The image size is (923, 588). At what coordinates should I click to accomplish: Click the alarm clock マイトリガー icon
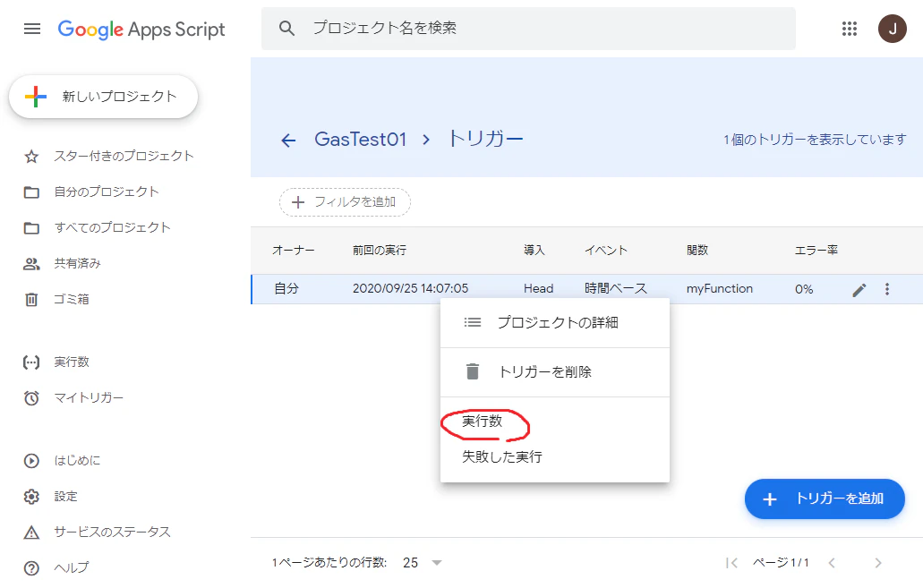coord(31,398)
